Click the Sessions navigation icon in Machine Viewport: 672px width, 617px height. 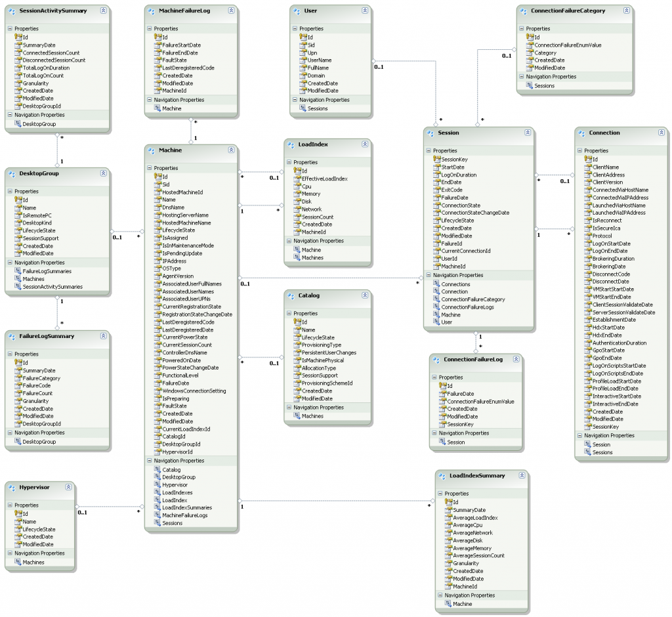click(x=157, y=523)
